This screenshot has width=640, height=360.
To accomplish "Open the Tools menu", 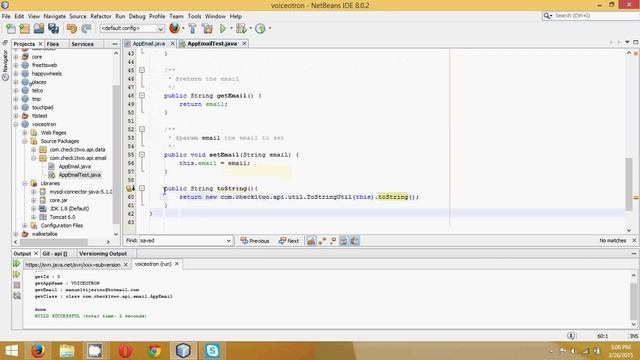I will click(x=194, y=16).
